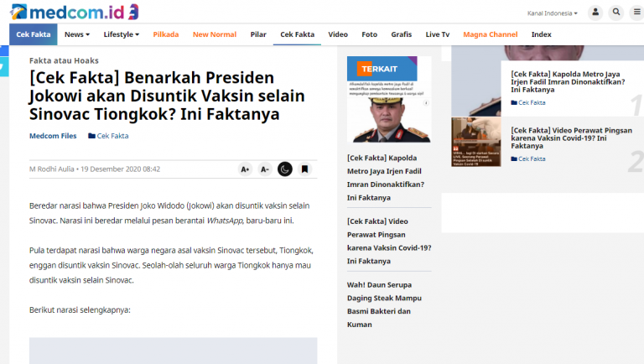
Task: Open Magna Channel menu item
Action: [x=490, y=34]
